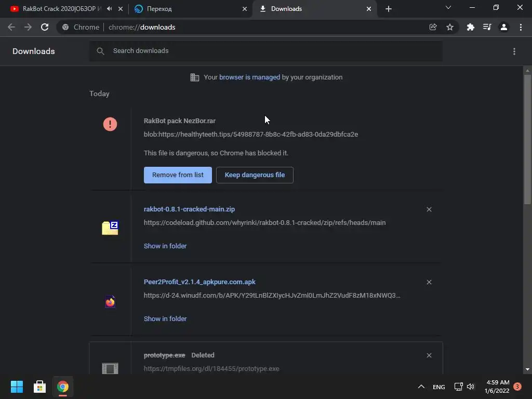Remove rakbot-0.8.1-cracked-main.zip from the list
The height and width of the screenshot is (399, 532).
(x=429, y=209)
